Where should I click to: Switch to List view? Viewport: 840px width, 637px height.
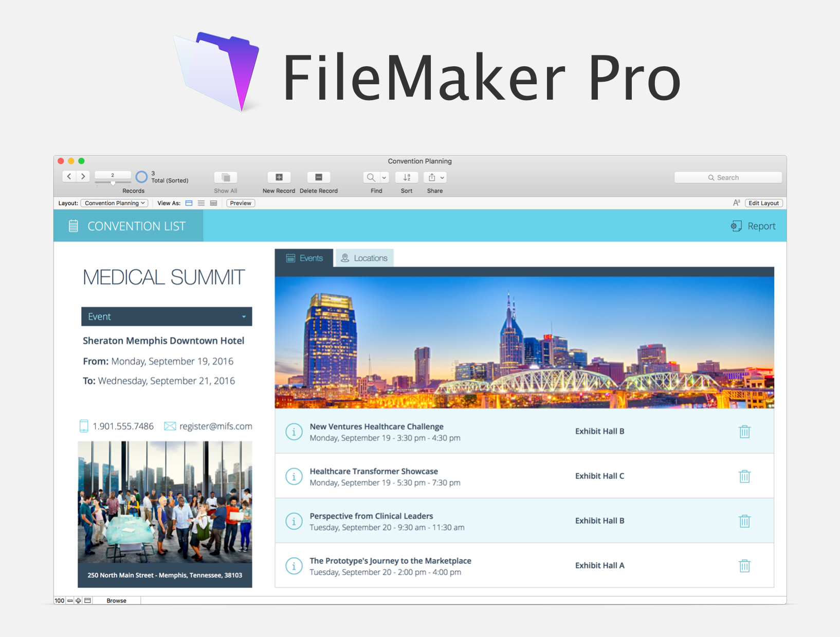pyautogui.click(x=201, y=203)
